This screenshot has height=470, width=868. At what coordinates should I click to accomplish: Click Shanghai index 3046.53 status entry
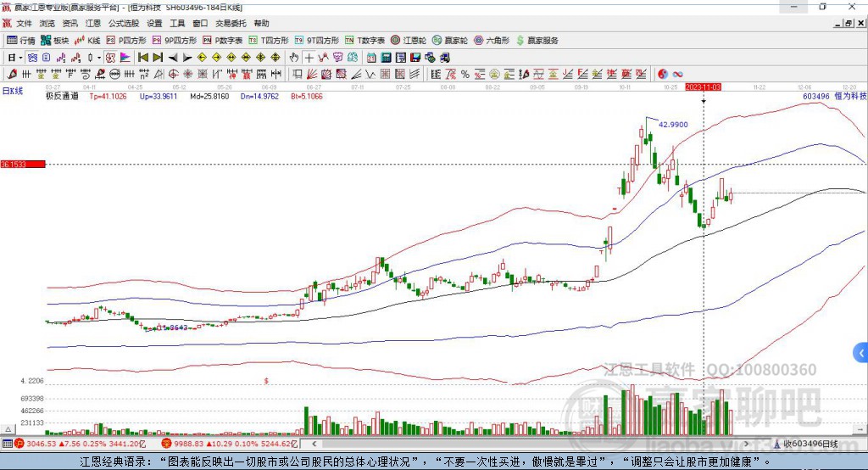81,444
